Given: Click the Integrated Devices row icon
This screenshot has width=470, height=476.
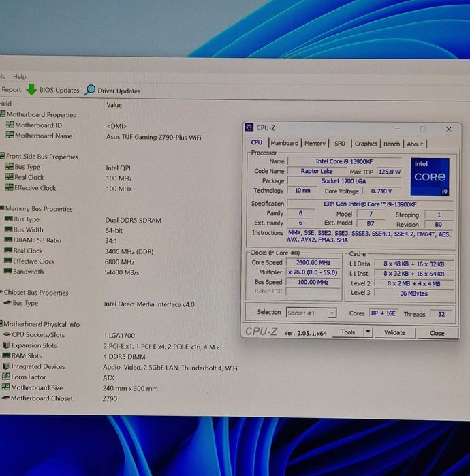Looking at the screenshot, I should coord(6,366).
